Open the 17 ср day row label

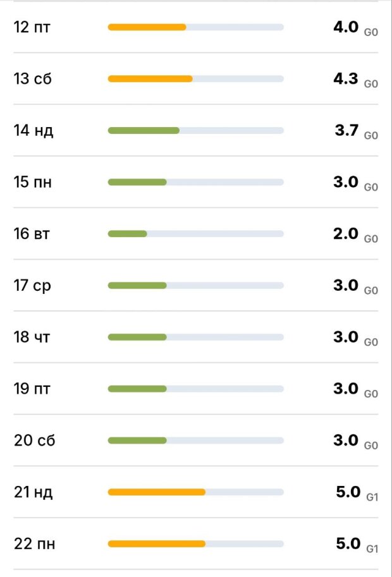[33, 286]
